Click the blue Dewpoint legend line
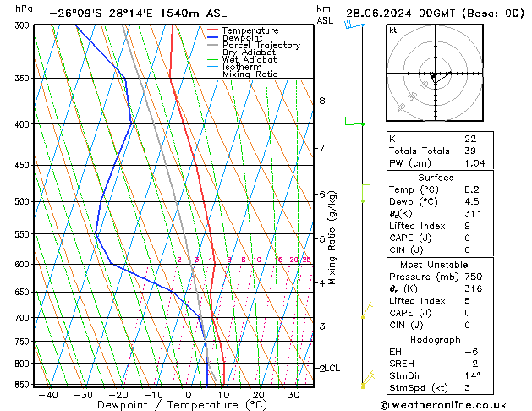Screen dimensions: 532x411 [212, 37]
